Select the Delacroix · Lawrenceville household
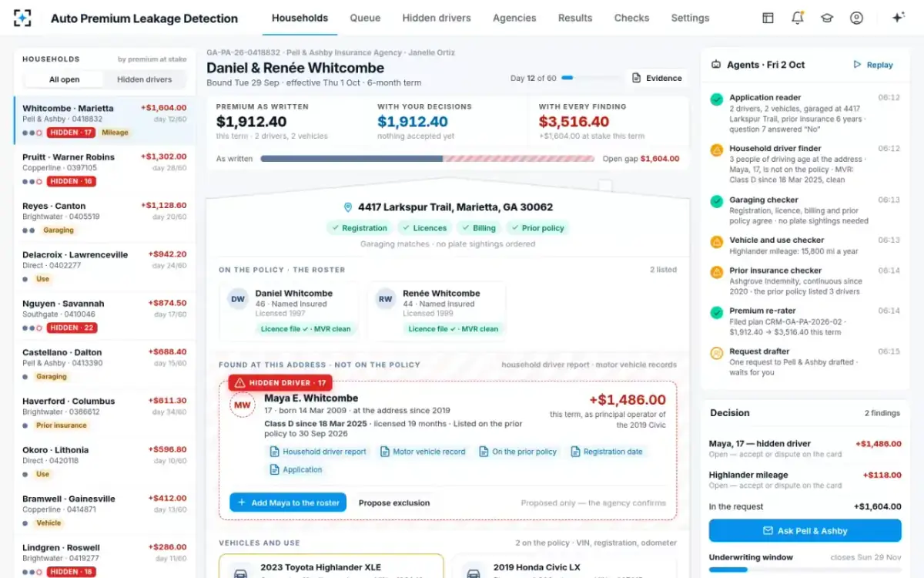The width and height of the screenshot is (924, 578). click(x=105, y=267)
